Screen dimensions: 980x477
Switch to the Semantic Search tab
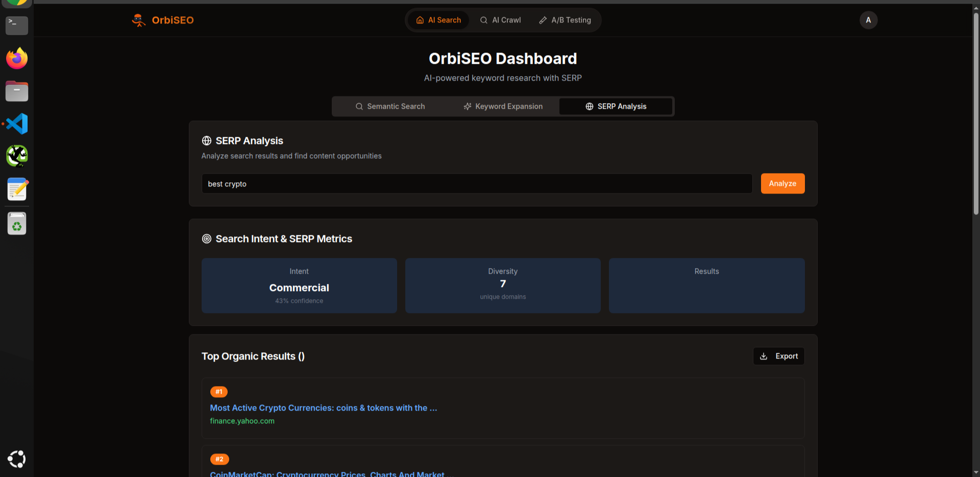click(x=390, y=106)
